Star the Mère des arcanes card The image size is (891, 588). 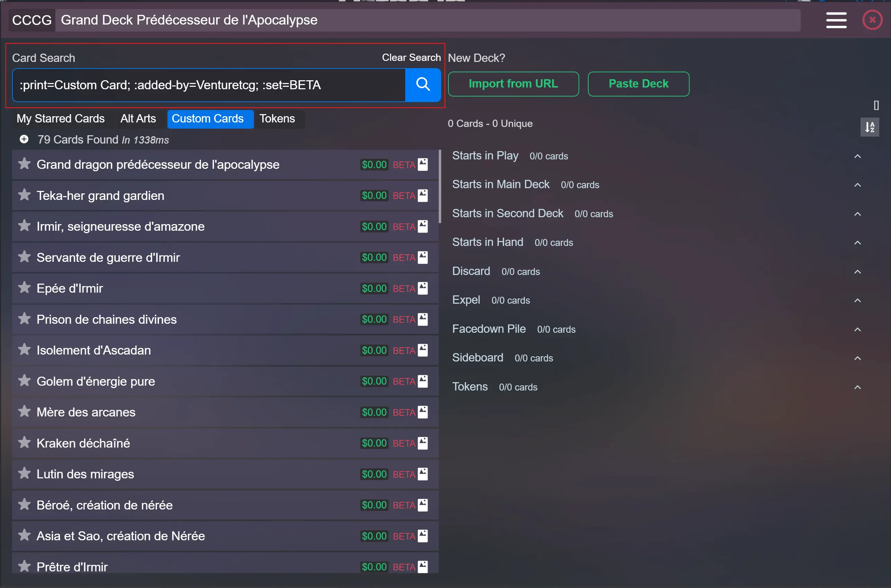click(x=24, y=411)
